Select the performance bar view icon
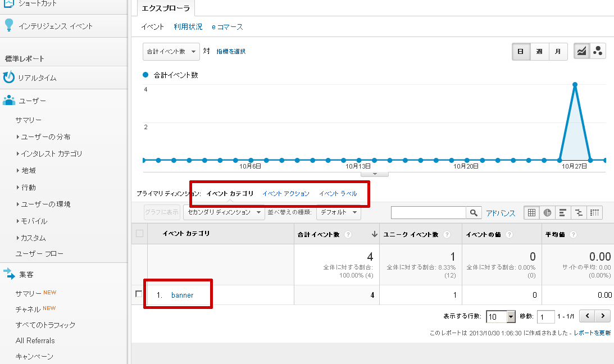The image size is (614, 364). [563, 213]
